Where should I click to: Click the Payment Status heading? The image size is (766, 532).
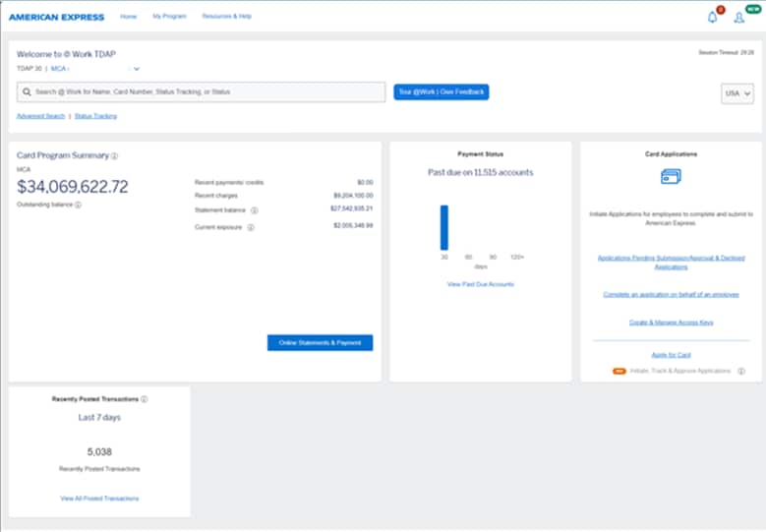pos(481,153)
